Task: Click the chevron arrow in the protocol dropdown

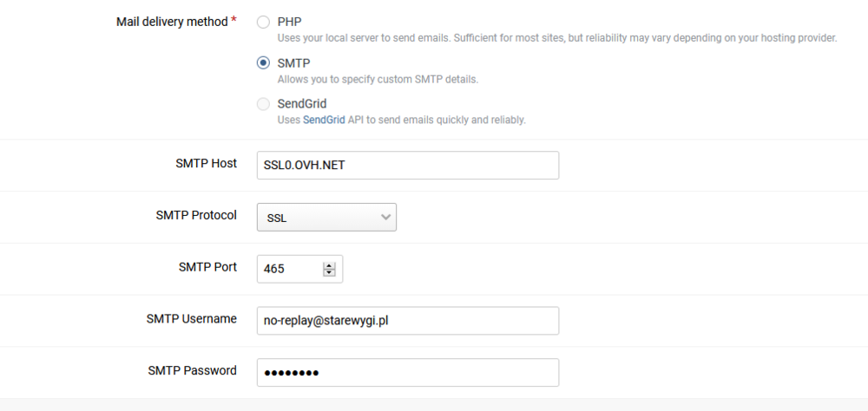Action: [385, 218]
